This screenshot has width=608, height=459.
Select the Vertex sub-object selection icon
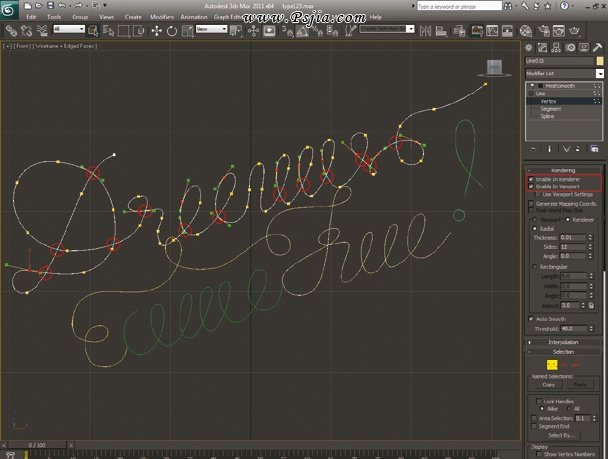552,365
